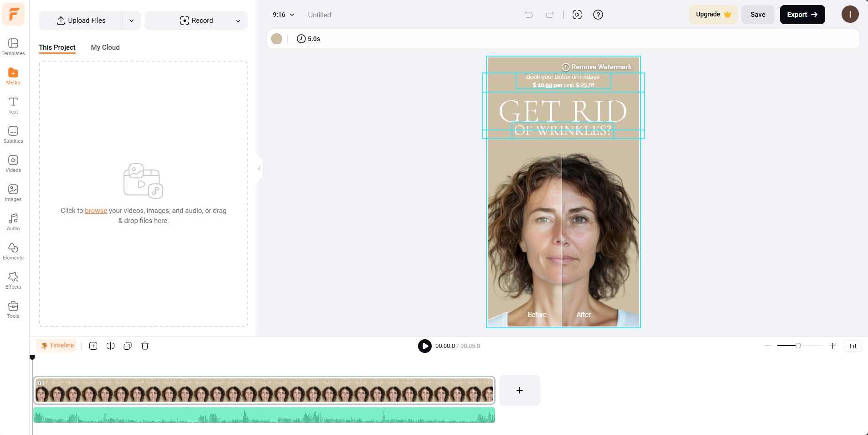Select the green audio track
The height and width of the screenshot is (435, 868).
pos(264,415)
